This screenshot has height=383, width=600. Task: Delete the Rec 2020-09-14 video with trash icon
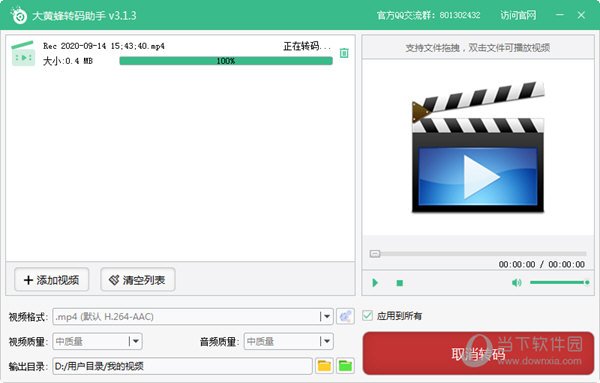[344, 53]
